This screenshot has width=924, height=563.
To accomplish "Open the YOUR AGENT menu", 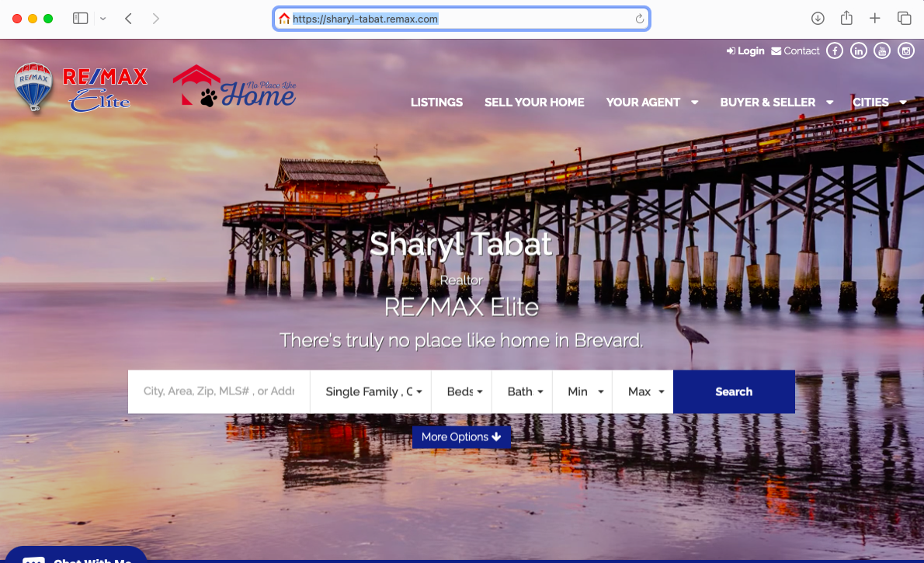I will point(651,103).
